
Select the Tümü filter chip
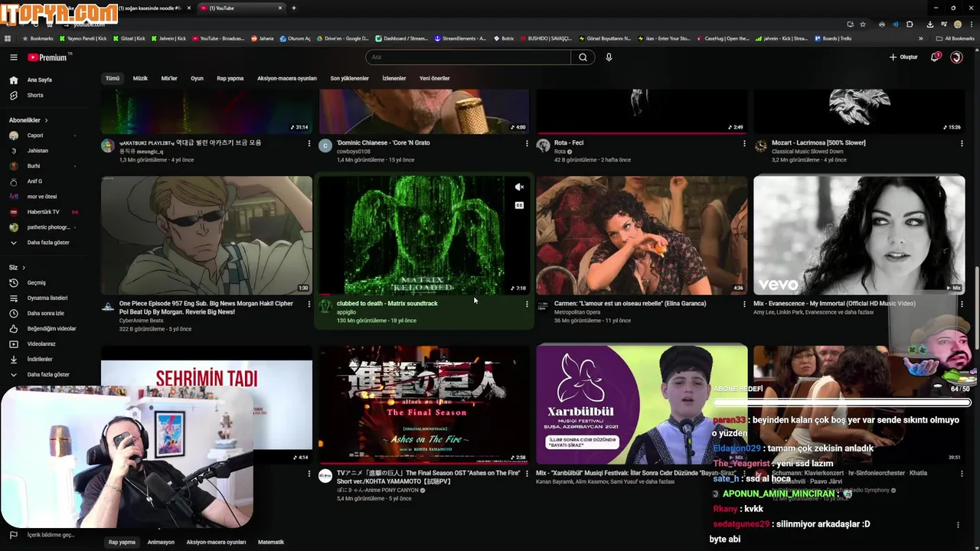pyautogui.click(x=113, y=78)
